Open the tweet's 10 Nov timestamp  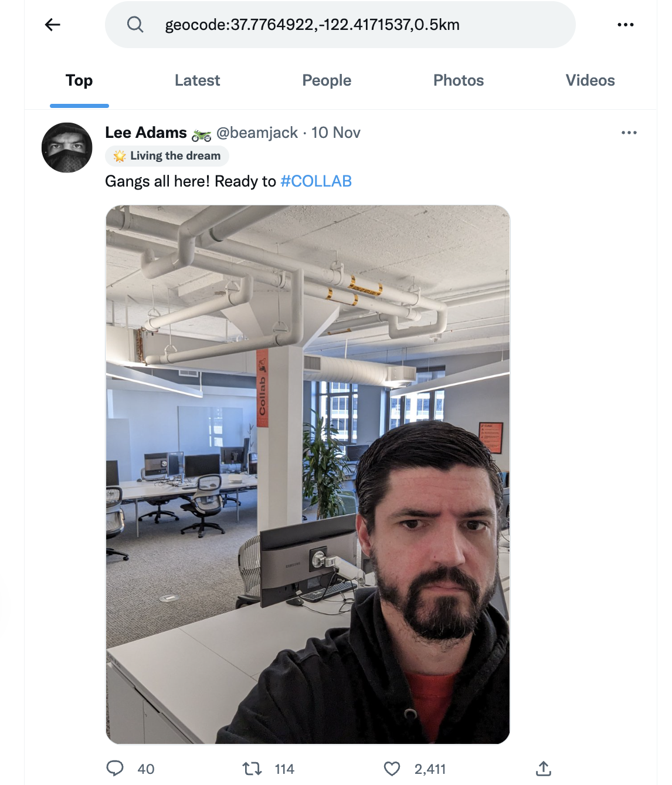pos(335,133)
